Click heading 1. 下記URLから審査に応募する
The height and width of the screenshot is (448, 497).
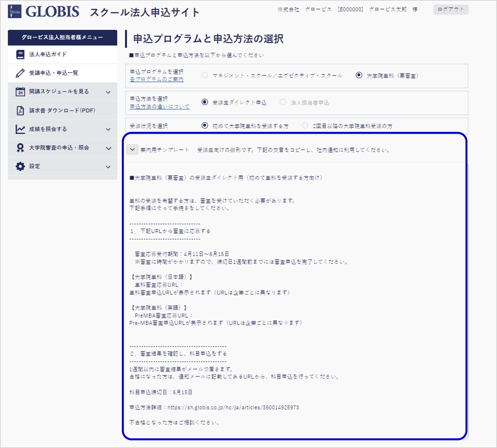pyautogui.click(x=170, y=231)
